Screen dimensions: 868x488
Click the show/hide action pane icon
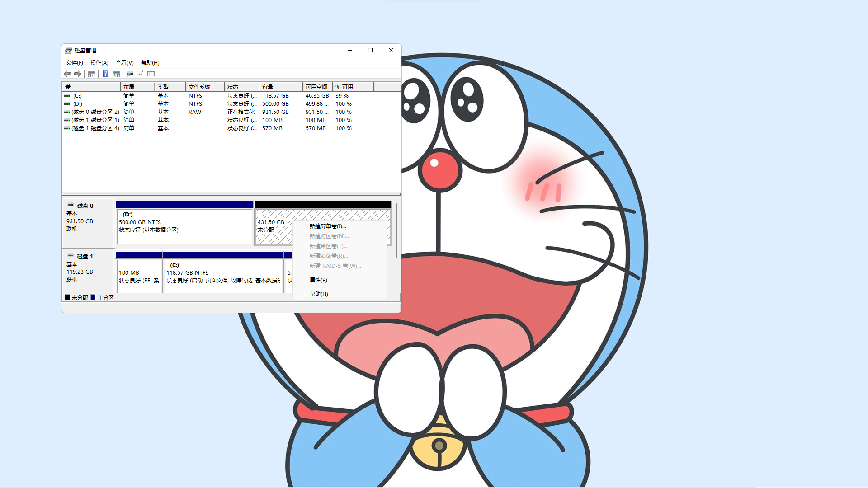(x=116, y=74)
